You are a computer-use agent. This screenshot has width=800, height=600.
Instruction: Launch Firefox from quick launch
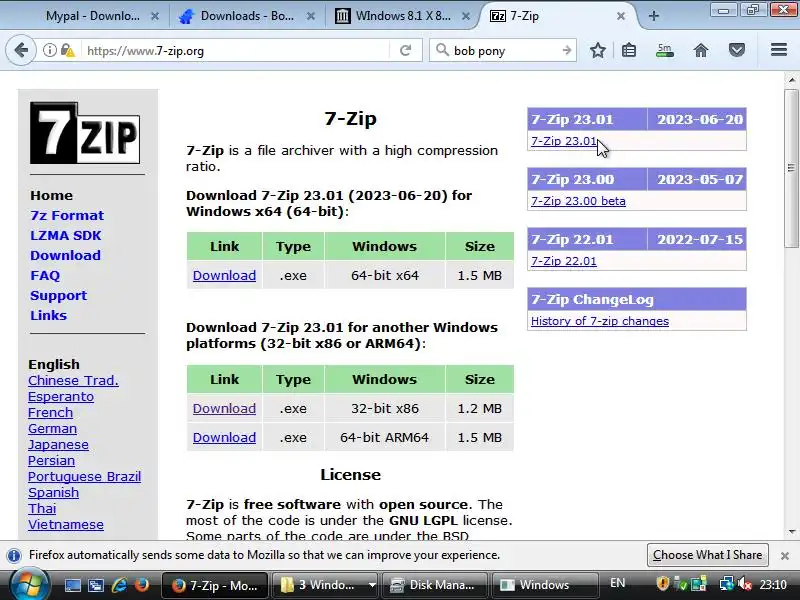pos(142,585)
